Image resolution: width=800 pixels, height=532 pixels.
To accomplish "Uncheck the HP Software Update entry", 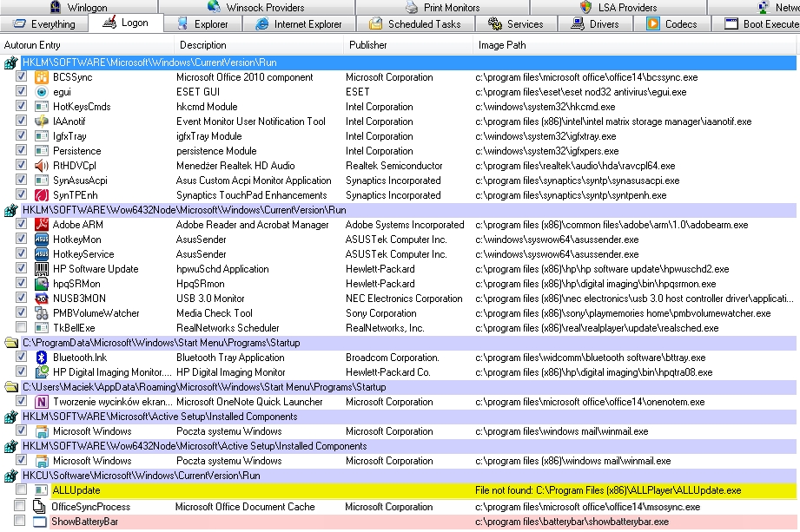I will click(21, 268).
